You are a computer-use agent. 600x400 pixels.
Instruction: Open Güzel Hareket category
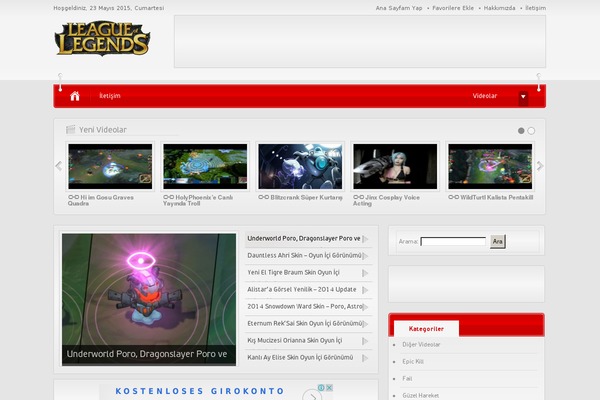tap(420, 395)
